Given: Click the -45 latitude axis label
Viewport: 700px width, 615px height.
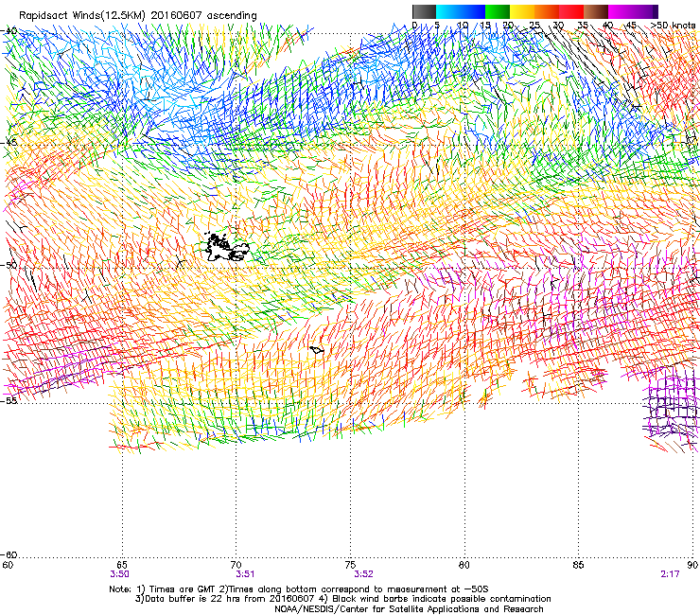Looking at the screenshot, I should click(x=9, y=143).
